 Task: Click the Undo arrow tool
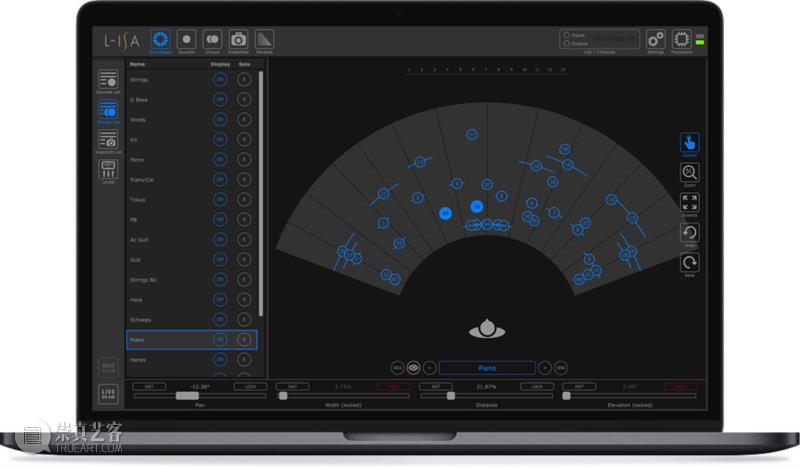[690, 233]
